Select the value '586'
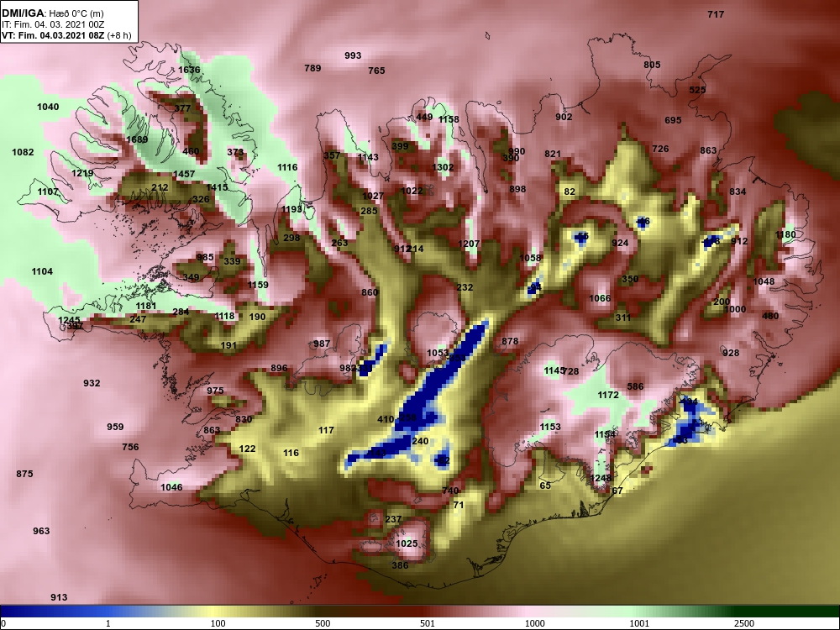Screen dimensions: 840x630 point(635,386)
